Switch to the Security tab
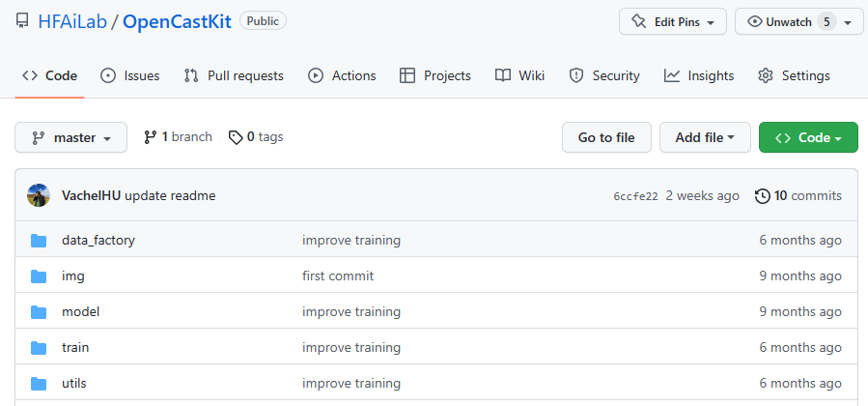The height and width of the screenshot is (406, 868). click(604, 75)
